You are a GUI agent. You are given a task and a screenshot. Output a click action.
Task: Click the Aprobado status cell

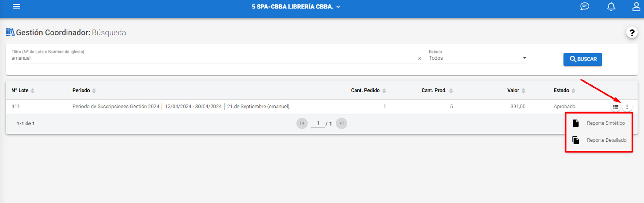[564, 107]
